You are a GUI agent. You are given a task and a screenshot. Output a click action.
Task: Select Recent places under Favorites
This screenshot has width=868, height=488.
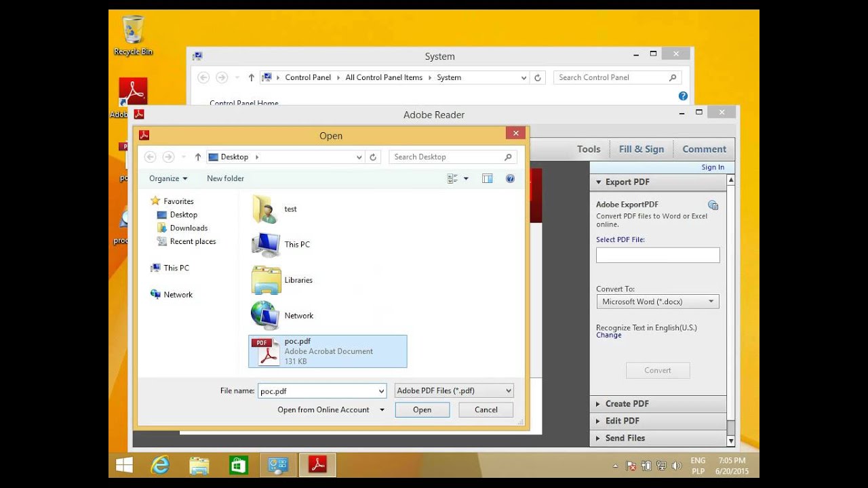[x=193, y=241]
